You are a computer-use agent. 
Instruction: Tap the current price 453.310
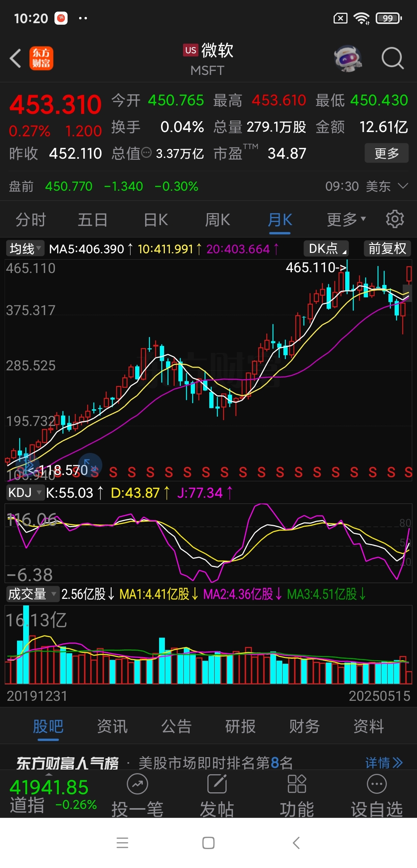pyautogui.click(x=55, y=105)
